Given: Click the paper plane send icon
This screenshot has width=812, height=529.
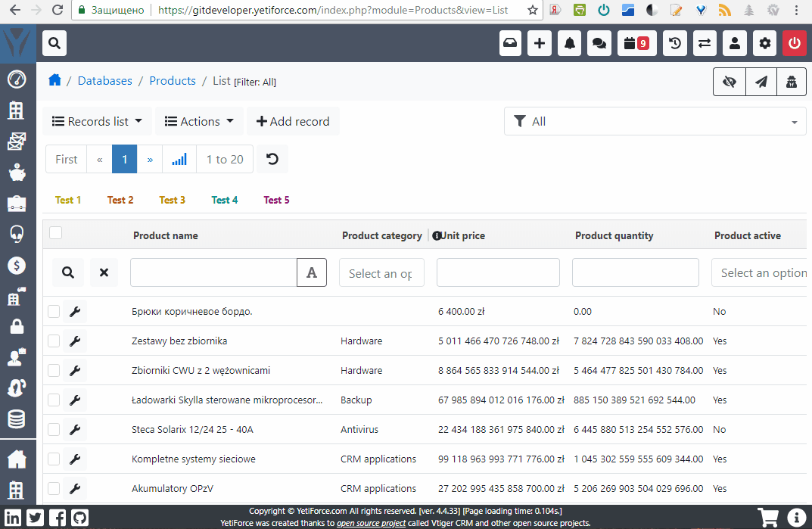Looking at the screenshot, I should (x=761, y=82).
